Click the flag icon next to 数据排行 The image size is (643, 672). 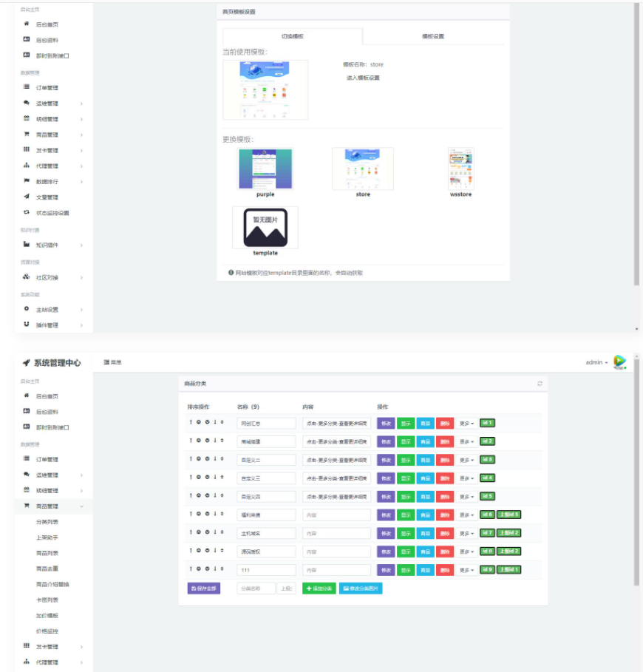[27, 181]
